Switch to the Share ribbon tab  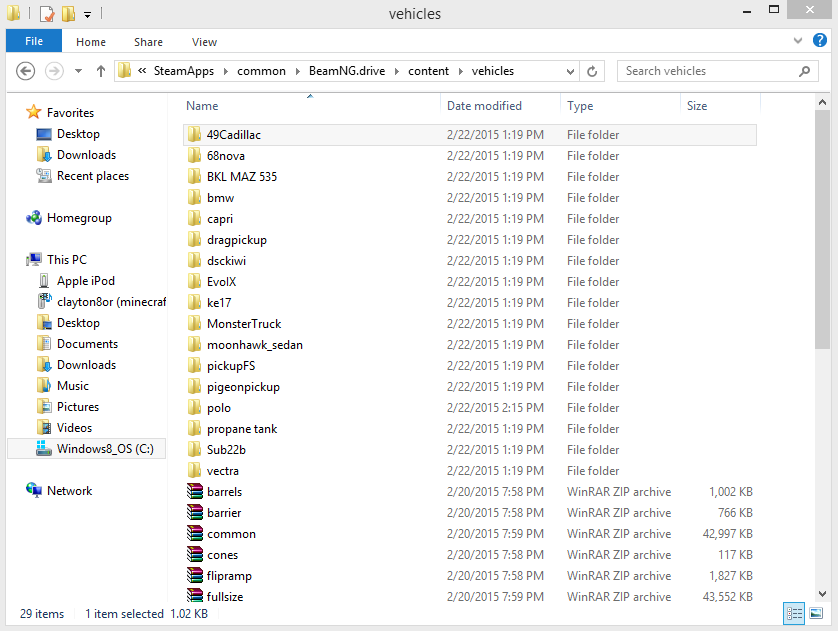click(x=148, y=42)
